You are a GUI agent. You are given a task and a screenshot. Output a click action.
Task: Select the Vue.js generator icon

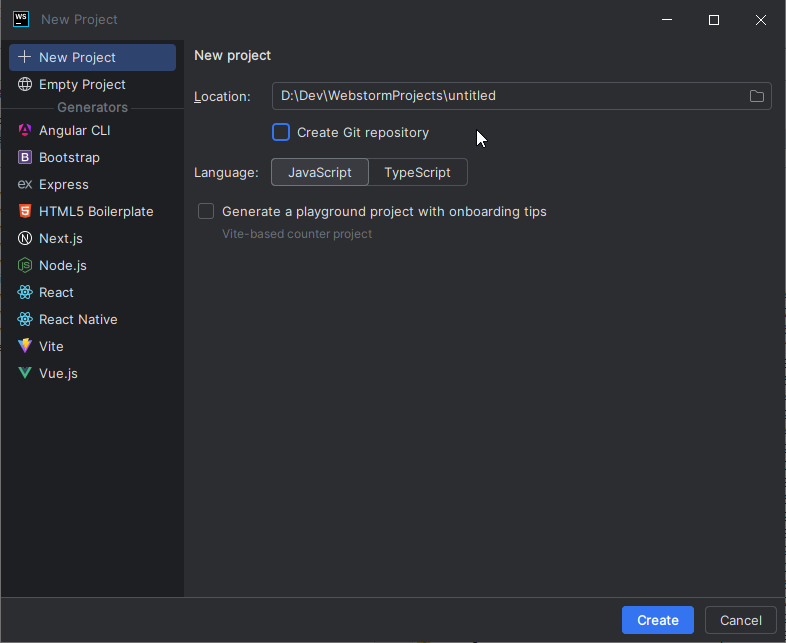click(x=25, y=373)
